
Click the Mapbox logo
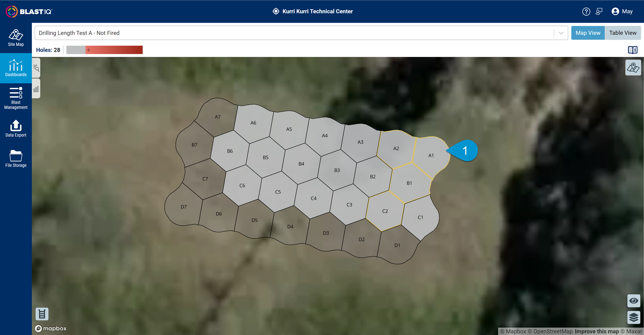(51, 328)
